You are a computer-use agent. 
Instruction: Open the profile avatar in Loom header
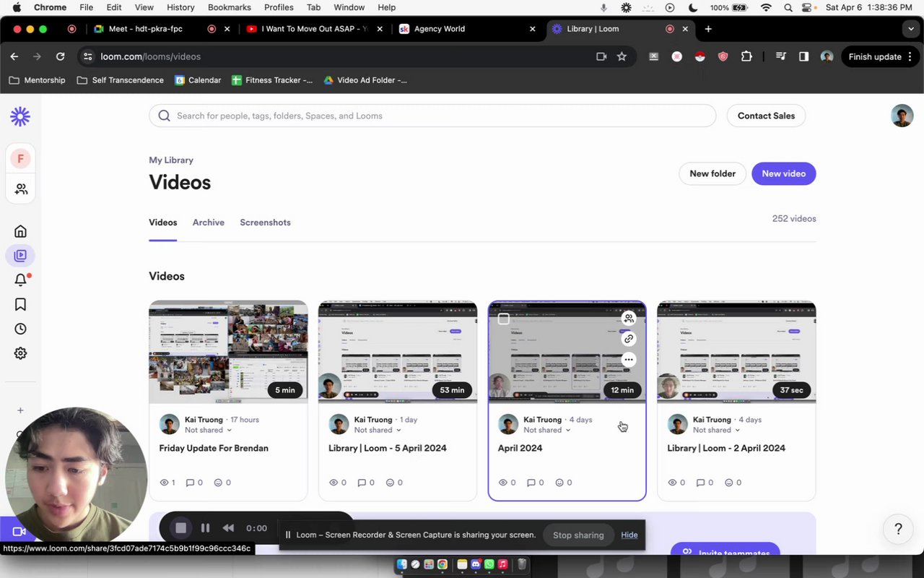[902, 116]
